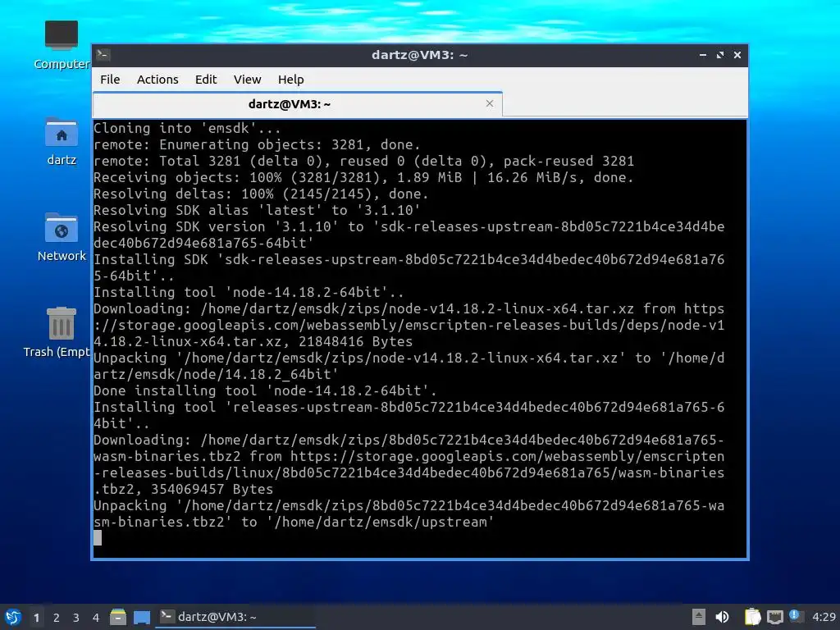The image size is (840, 630).
Task: Switch to workspace 1
Action: click(36, 618)
